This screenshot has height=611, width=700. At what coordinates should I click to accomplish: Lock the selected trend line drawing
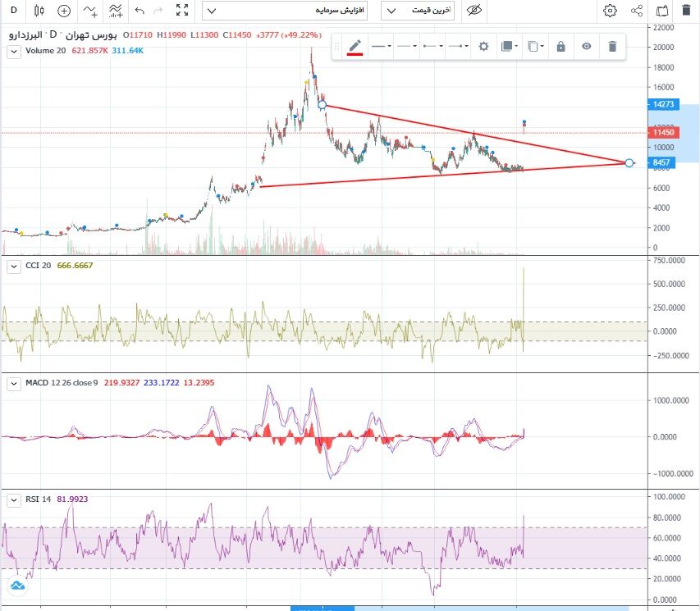(x=560, y=47)
